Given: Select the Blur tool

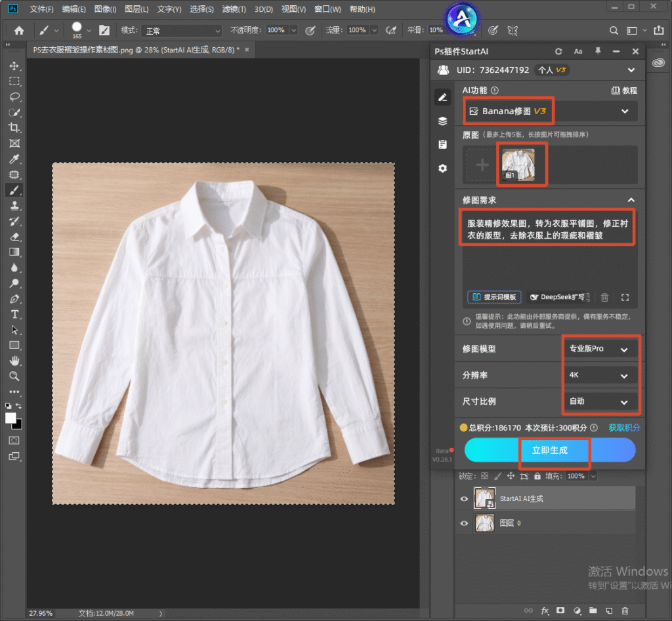Looking at the screenshot, I should tap(14, 268).
